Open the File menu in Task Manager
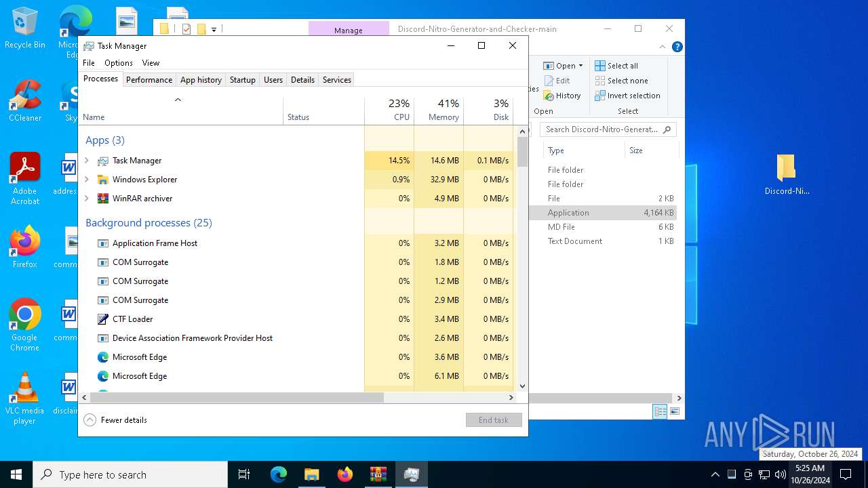 click(89, 63)
